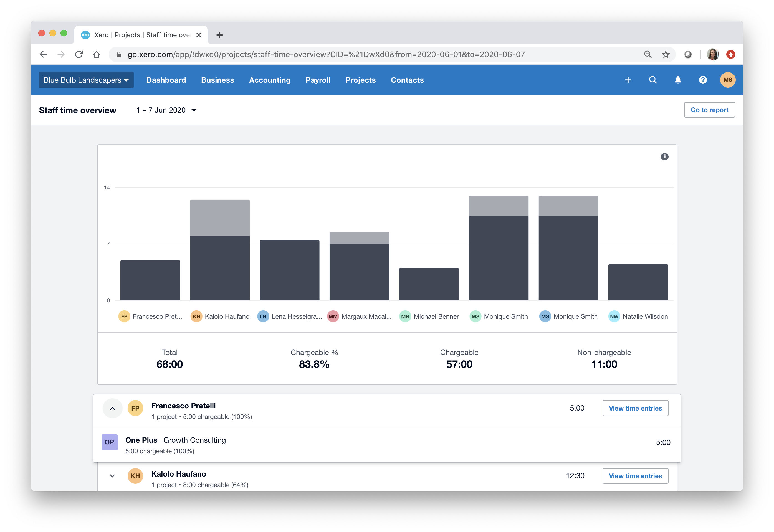Open the date range dropdown 1-7 Jun 2020
This screenshot has height=532, width=774.
tap(165, 110)
